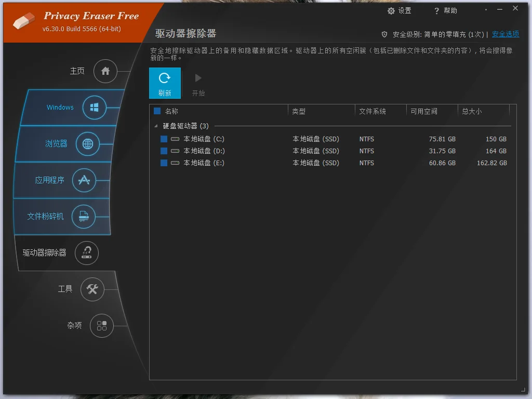
Task: Sort by the 可用空间 column header
Action: [424, 111]
